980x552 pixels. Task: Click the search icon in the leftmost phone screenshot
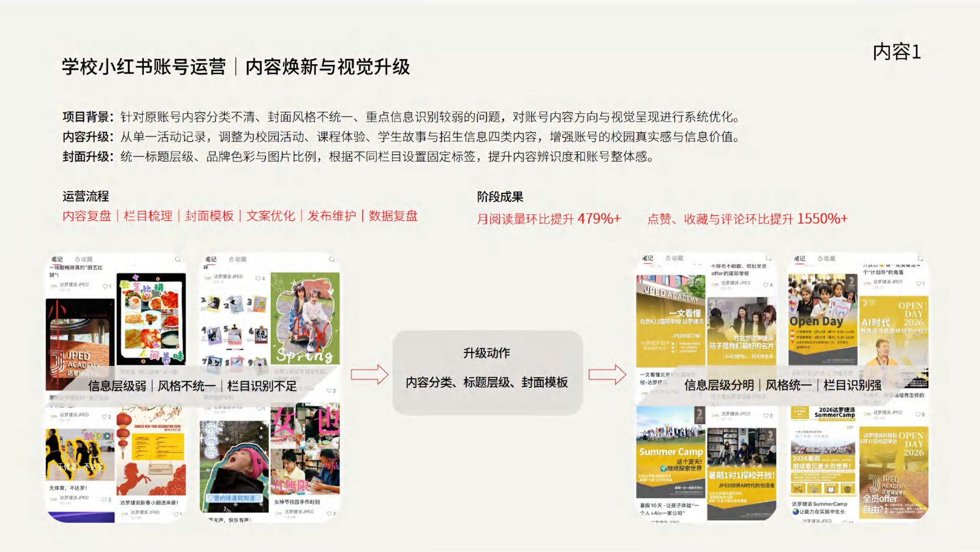click(x=178, y=259)
